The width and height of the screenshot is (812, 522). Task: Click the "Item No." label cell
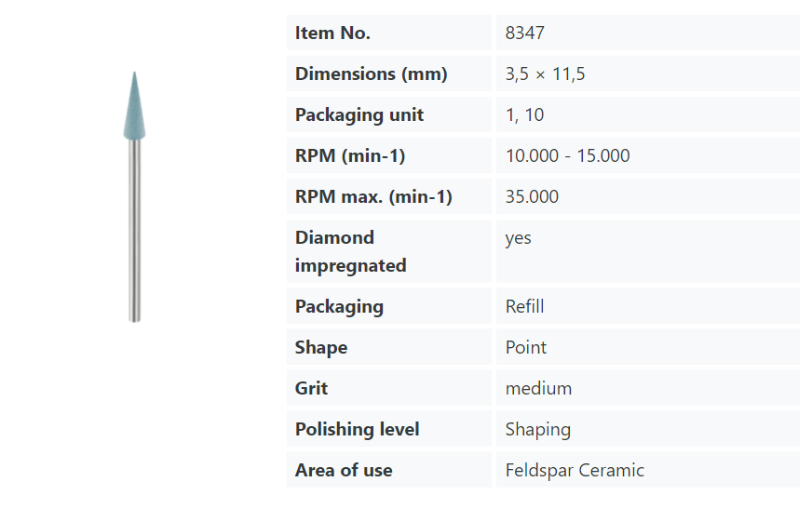pyautogui.click(x=332, y=33)
